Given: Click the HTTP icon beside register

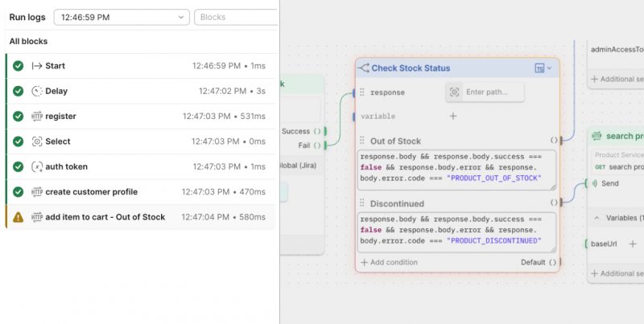Looking at the screenshot, I should click(x=37, y=117).
